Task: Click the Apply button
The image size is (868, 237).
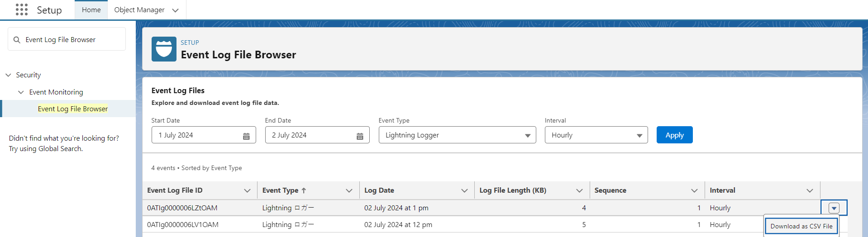Action: [x=674, y=135]
